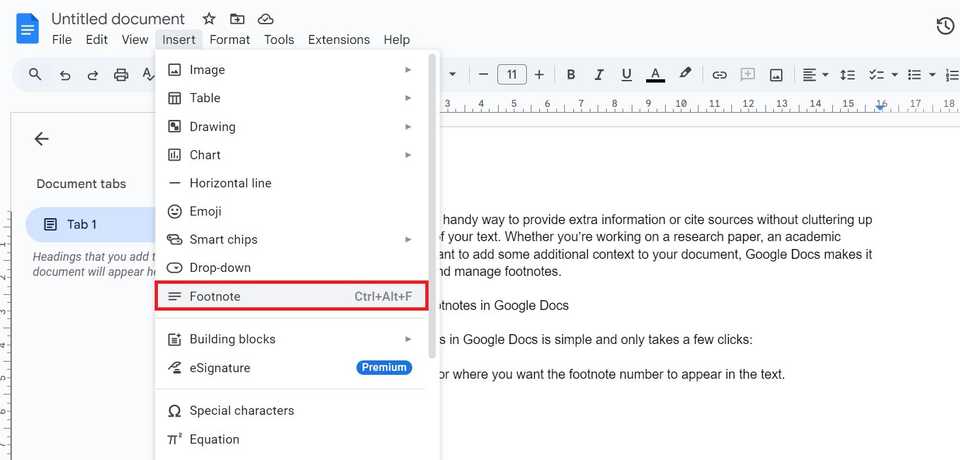Screen dimensions: 960x460
Task: Expand the Building blocks submenu
Action: (291, 339)
